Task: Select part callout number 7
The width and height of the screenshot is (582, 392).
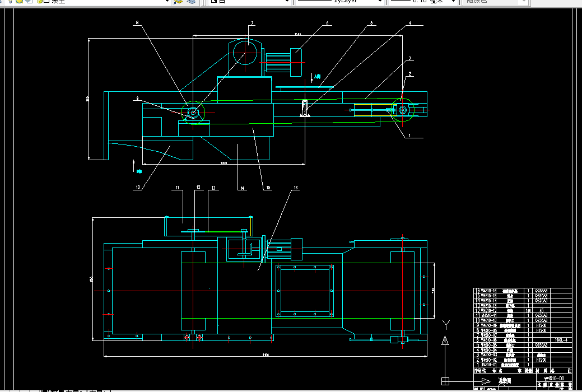Action: pos(252,23)
